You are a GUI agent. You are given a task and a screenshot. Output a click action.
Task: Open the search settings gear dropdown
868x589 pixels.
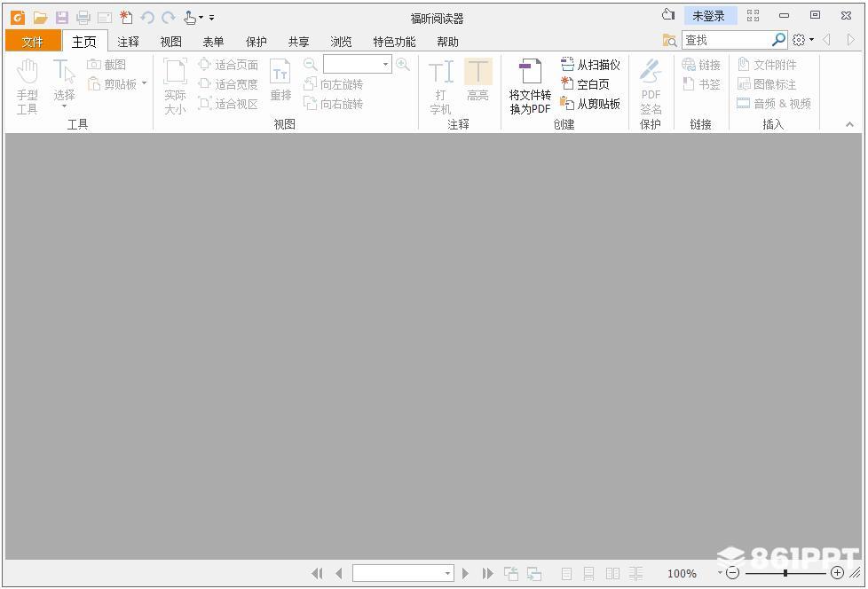802,40
